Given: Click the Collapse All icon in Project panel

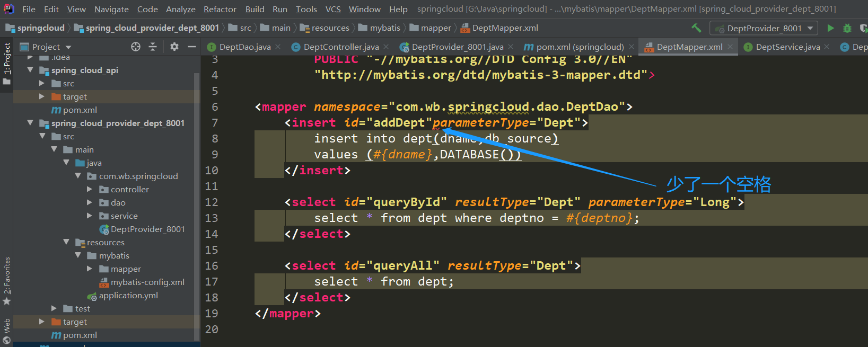Looking at the screenshot, I should [153, 47].
